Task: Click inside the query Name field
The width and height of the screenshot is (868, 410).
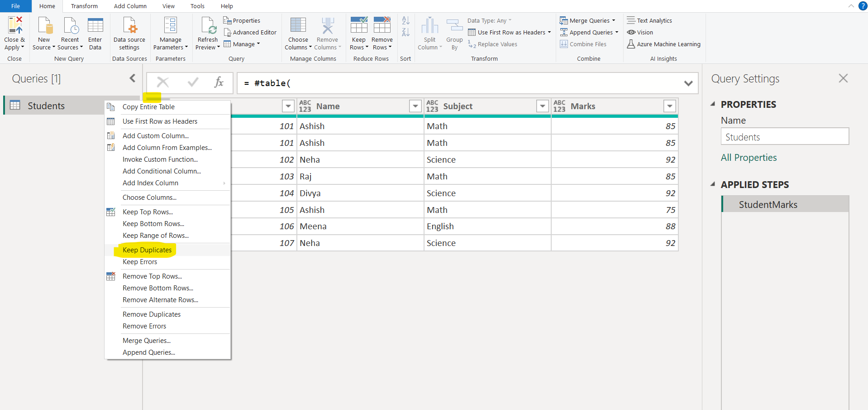Action: coord(784,136)
